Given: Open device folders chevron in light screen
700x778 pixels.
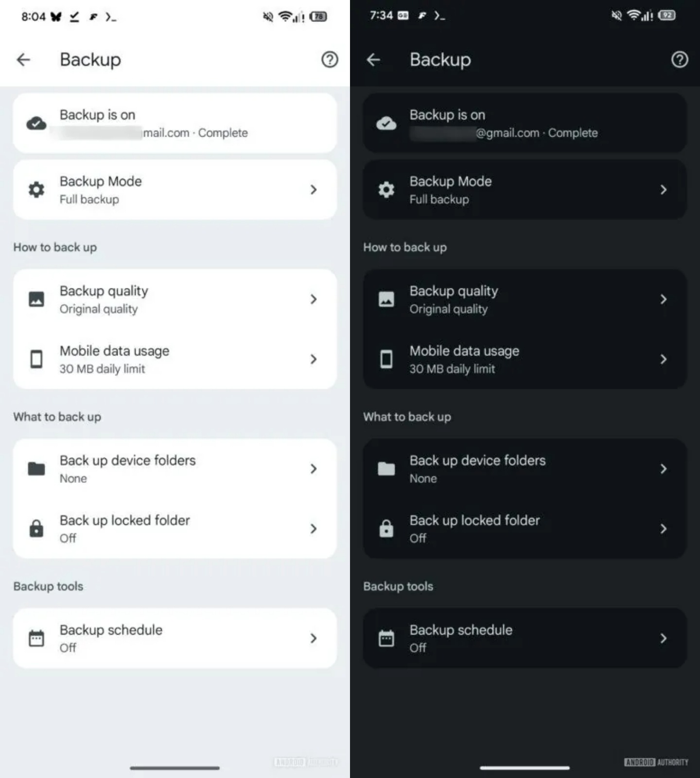Looking at the screenshot, I should pos(314,469).
